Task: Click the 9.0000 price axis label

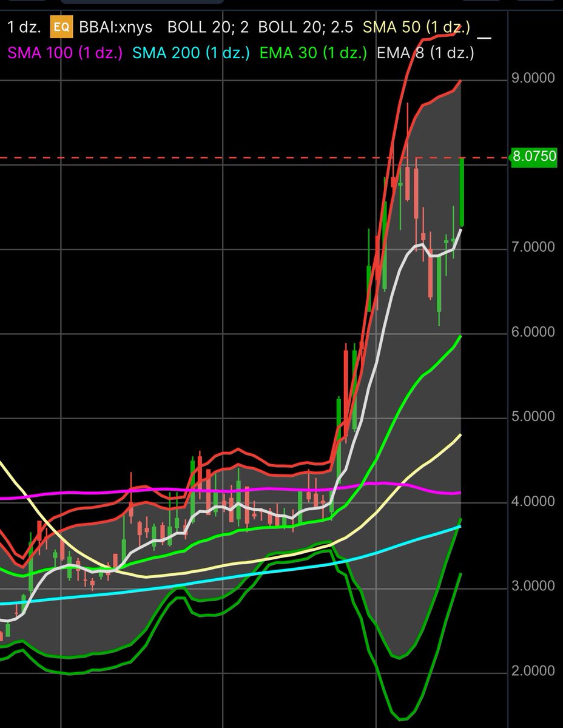Action: [x=534, y=78]
